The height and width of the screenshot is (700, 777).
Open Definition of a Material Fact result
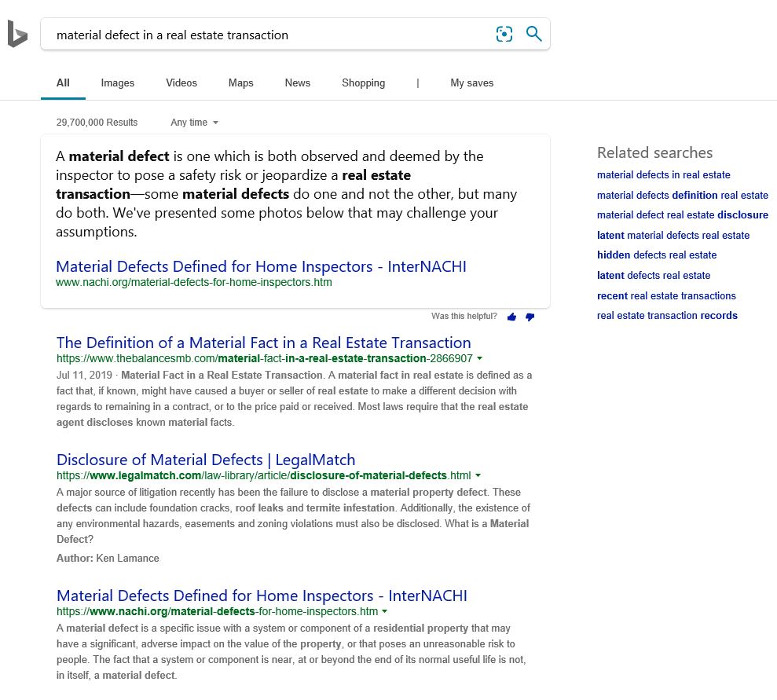pos(264,343)
